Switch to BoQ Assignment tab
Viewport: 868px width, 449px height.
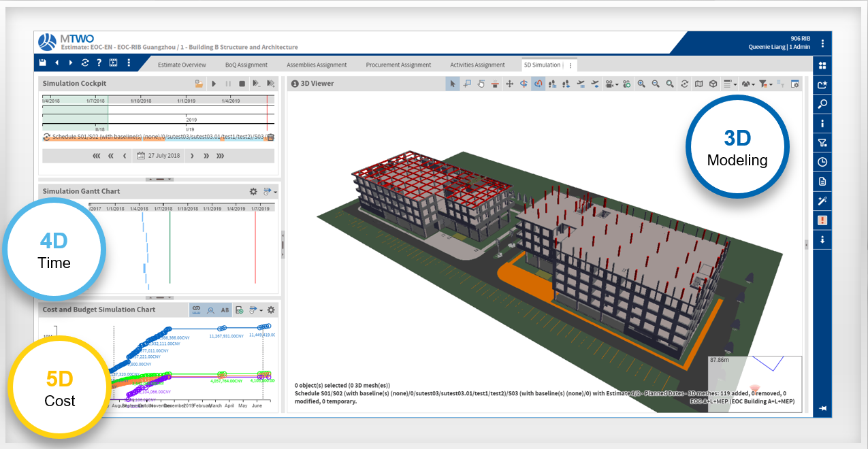click(x=246, y=65)
